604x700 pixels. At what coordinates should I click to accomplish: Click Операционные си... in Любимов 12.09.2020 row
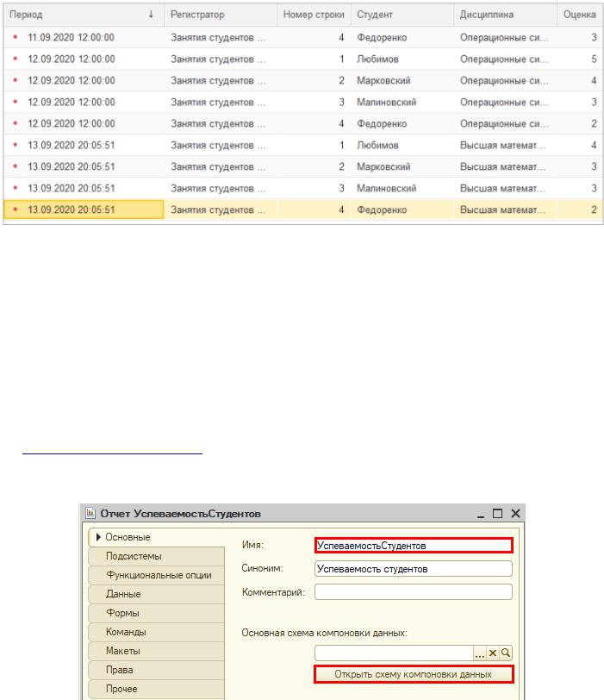coord(504,59)
